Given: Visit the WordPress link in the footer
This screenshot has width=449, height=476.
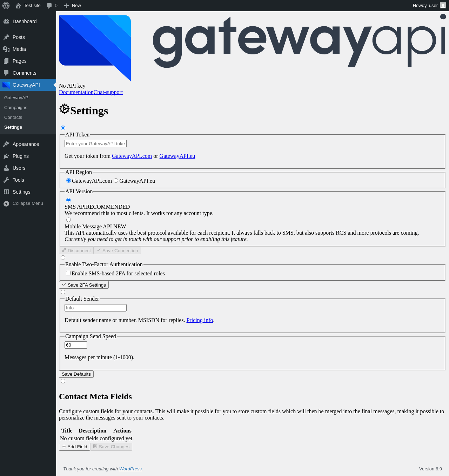Looking at the screenshot, I should pos(130,469).
